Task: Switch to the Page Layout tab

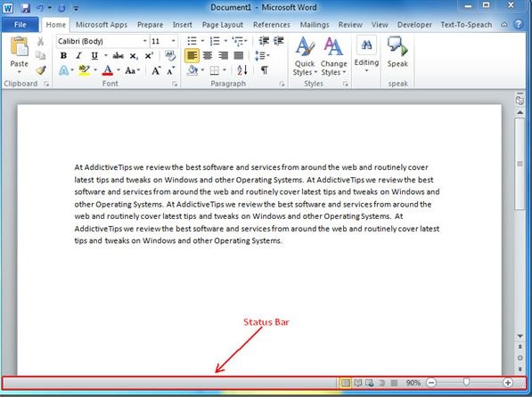Action: [x=223, y=25]
